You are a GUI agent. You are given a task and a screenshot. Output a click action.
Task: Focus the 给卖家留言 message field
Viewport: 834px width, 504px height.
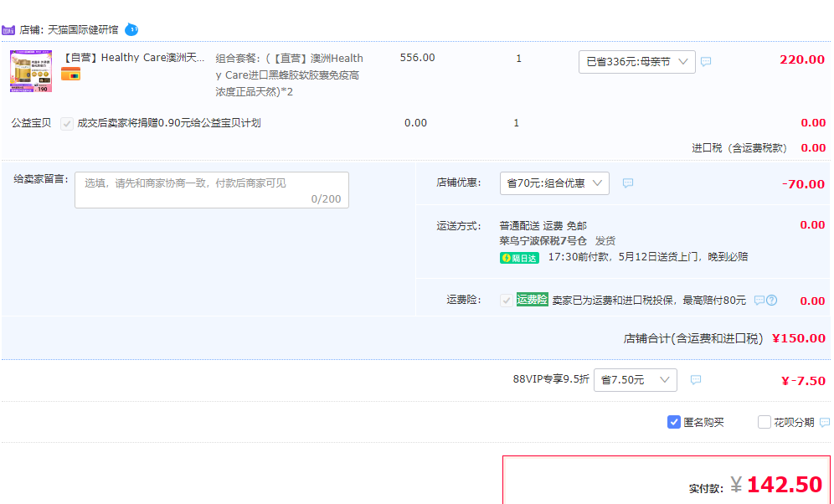pyautogui.click(x=212, y=190)
